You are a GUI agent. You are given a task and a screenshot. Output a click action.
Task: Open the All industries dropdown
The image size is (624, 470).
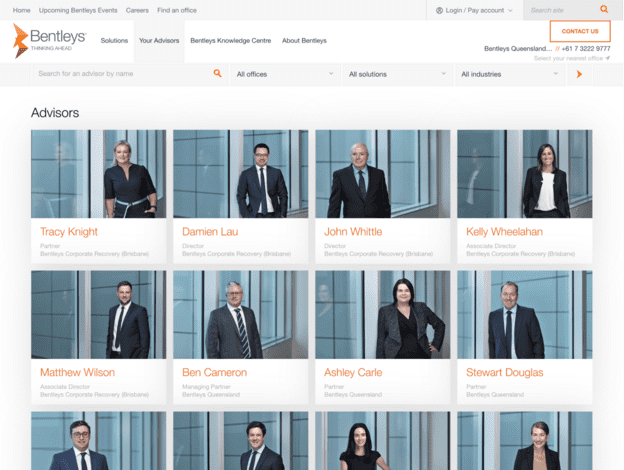pyautogui.click(x=509, y=74)
